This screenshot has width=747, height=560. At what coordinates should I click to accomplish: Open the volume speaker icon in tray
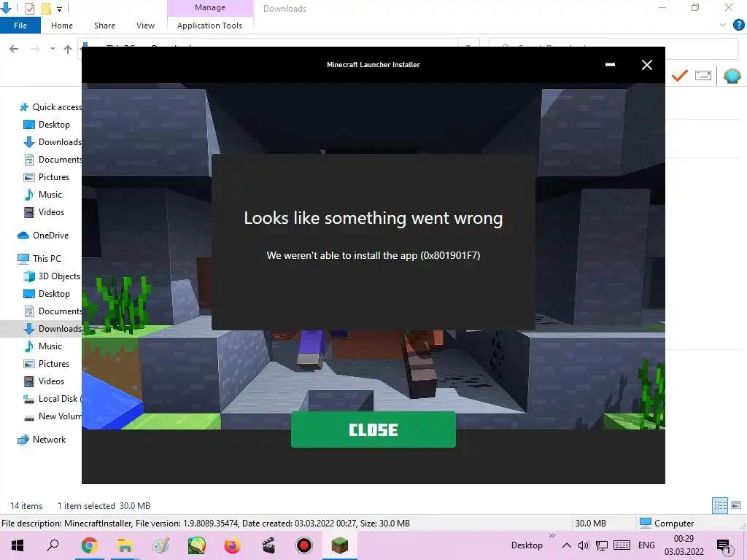[x=584, y=545]
